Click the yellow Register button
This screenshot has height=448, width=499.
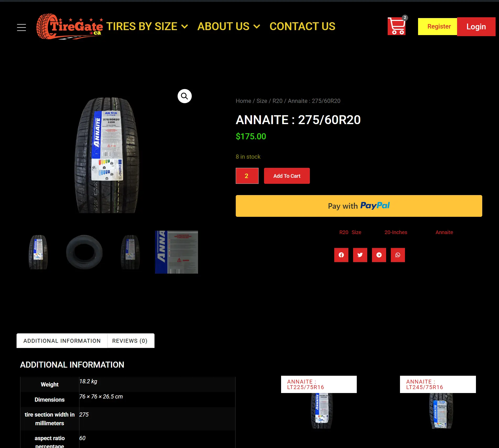[439, 26]
